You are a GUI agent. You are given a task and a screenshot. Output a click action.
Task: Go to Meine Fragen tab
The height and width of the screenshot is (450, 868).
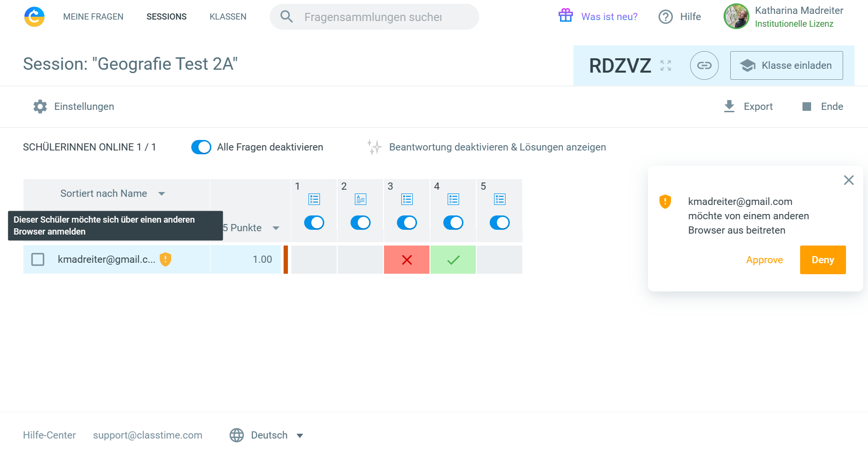(x=93, y=17)
